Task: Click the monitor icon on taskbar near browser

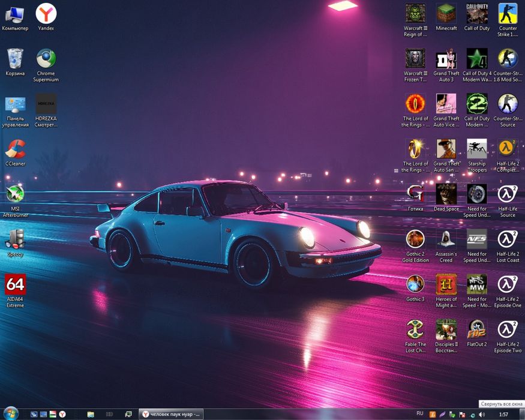Action: [128, 415]
